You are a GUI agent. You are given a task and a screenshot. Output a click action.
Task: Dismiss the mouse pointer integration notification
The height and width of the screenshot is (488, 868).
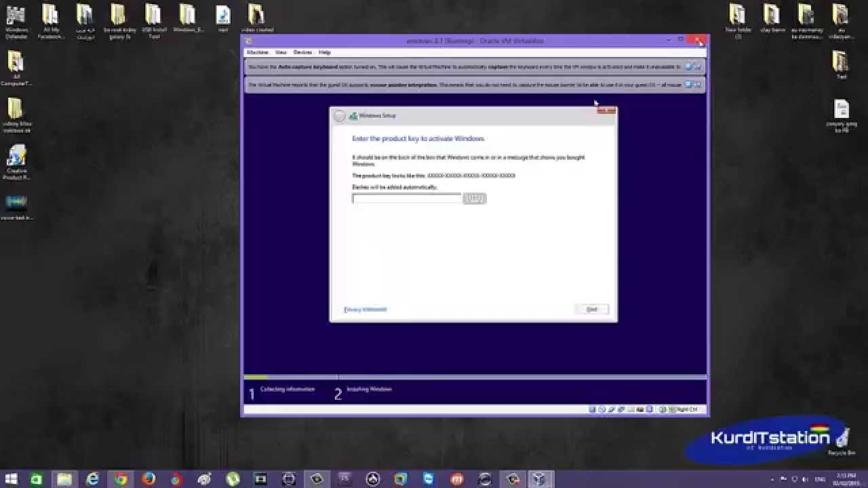(688, 85)
